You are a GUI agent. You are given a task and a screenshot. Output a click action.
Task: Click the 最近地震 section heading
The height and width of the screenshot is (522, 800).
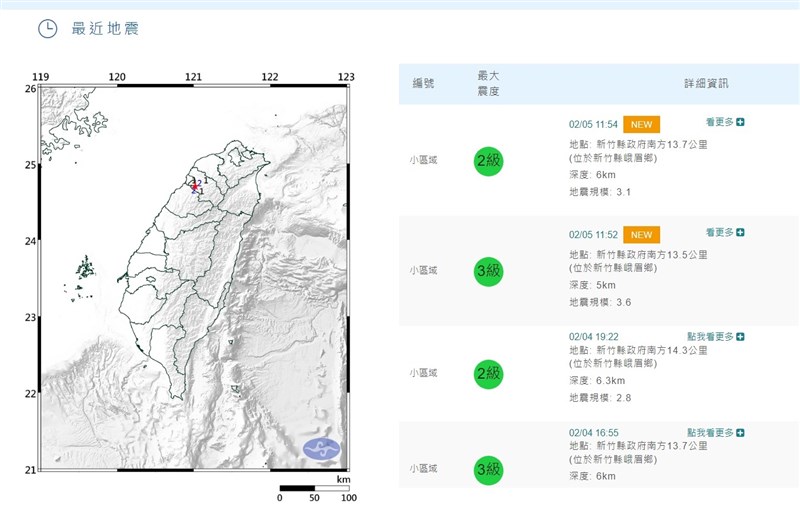[x=106, y=28]
